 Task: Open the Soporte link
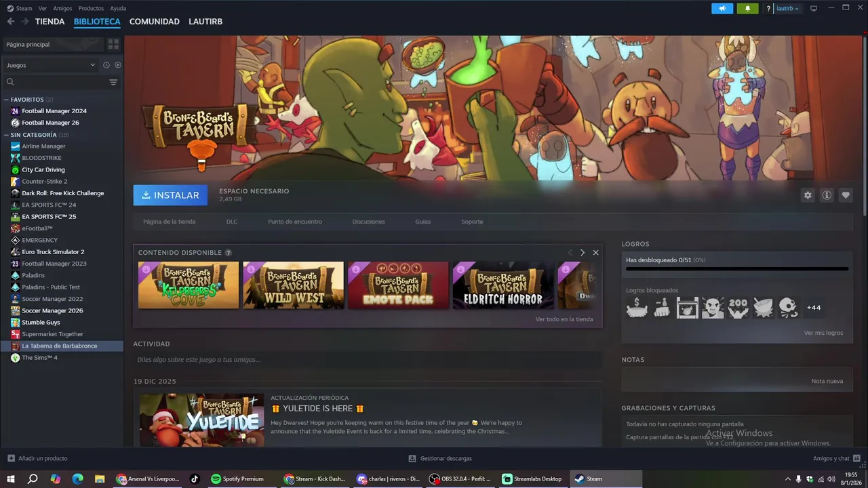pos(472,222)
